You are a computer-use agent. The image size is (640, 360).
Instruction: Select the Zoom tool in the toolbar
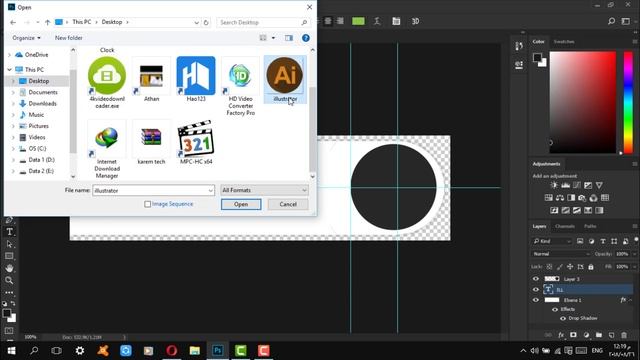(x=9, y=280)
